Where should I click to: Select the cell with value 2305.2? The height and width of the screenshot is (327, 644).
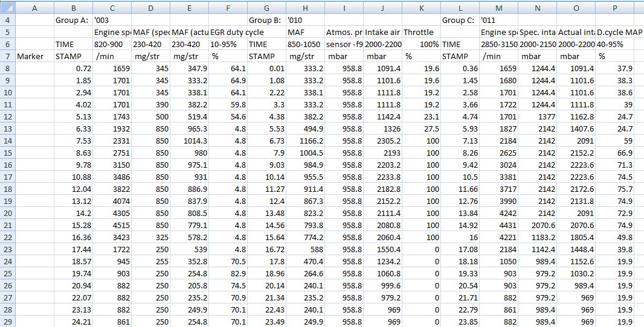[382, 141]
